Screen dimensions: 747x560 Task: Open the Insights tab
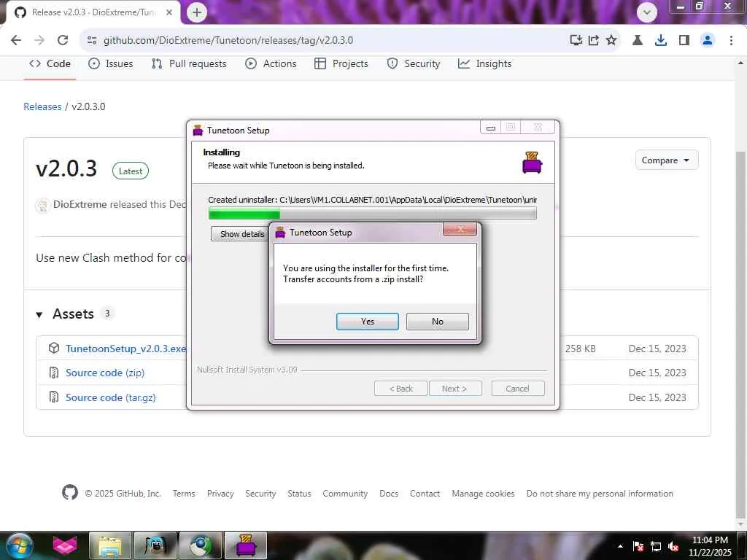(484, 64)
